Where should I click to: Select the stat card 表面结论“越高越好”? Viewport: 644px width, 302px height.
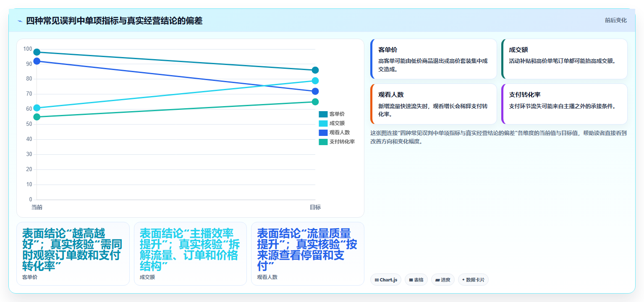pos(73,254)
